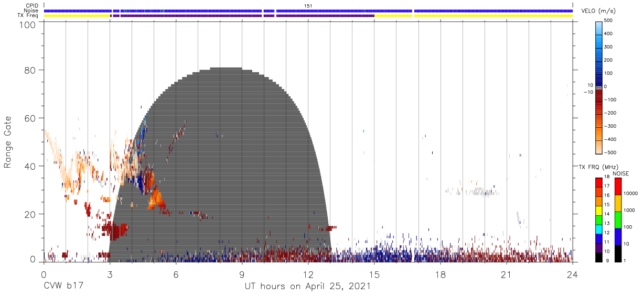Click the 20 tick label on the range gate axis
644x297 pixels.
[29, 214]
